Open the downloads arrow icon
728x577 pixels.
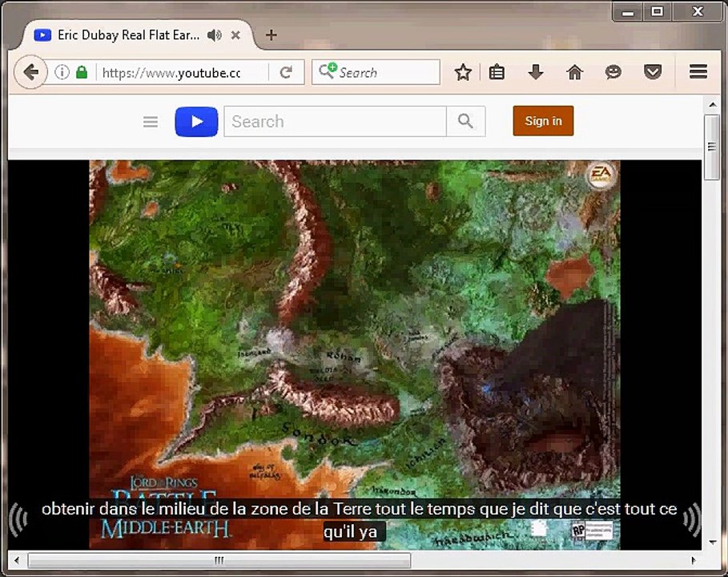536,72
